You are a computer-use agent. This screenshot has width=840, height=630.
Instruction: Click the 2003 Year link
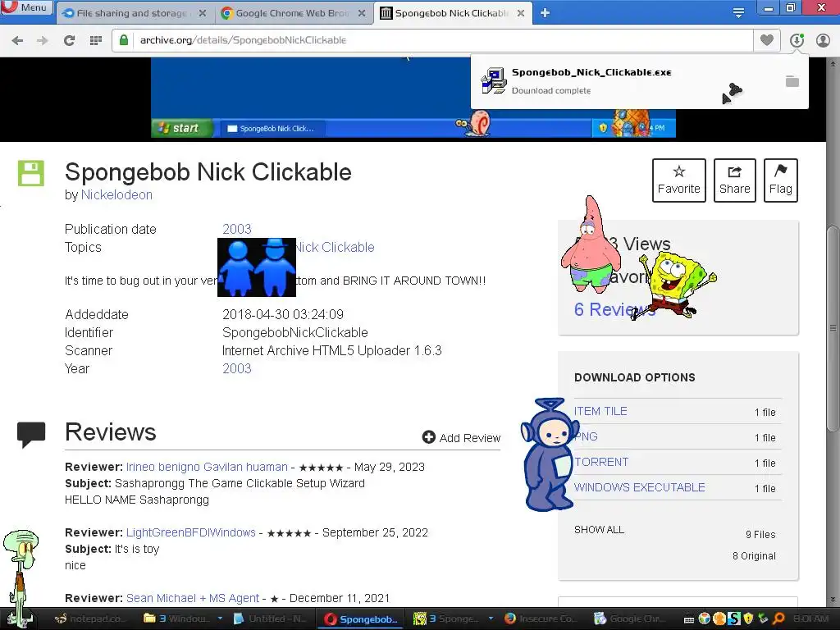click(x=237, y=368)
